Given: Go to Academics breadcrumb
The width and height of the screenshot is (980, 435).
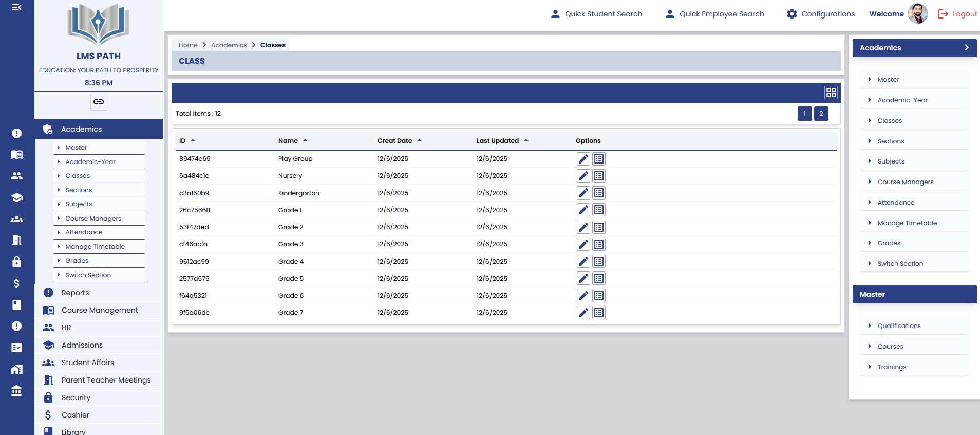Looking at the screenshot, I should [229, 45].
